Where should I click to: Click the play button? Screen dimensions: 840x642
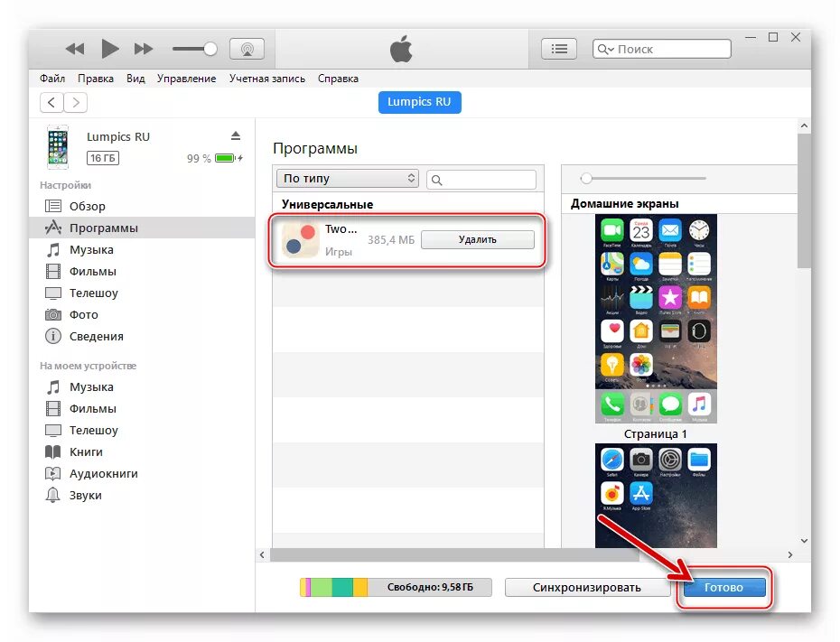coord(110,50)
